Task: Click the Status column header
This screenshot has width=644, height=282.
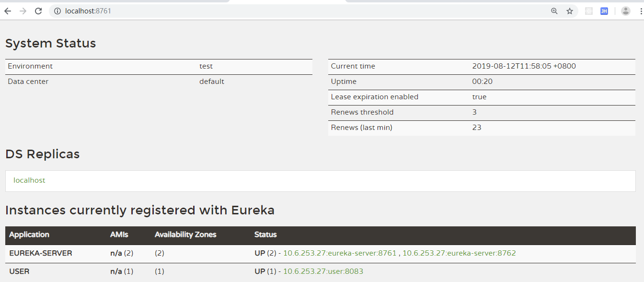Action: click(265, 235)
